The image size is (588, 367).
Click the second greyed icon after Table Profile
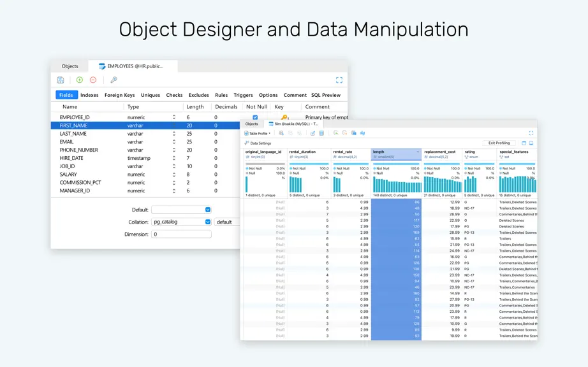click(290, 133)
